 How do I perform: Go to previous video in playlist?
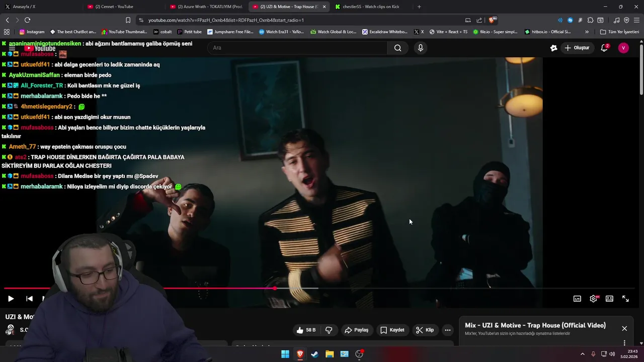pos(30,299)
